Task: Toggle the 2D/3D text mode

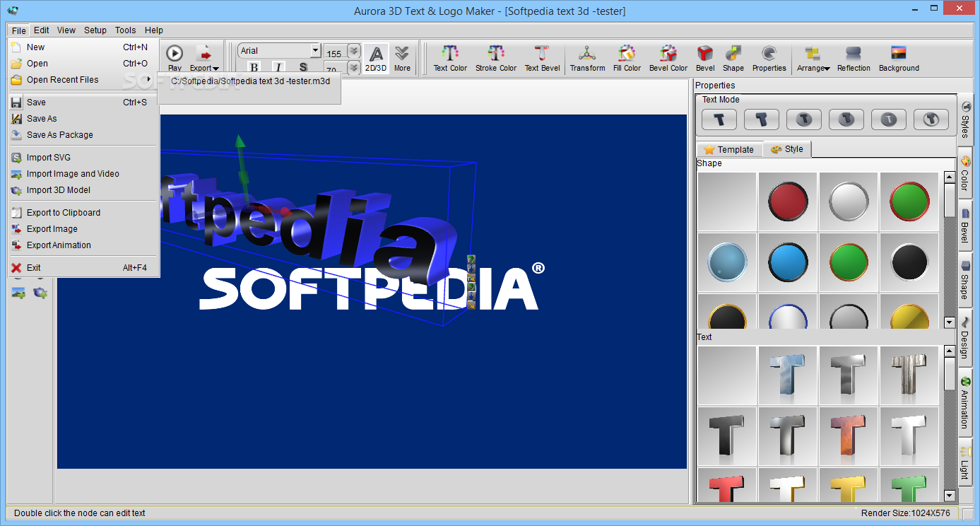Action: click(x=376, y=58)
